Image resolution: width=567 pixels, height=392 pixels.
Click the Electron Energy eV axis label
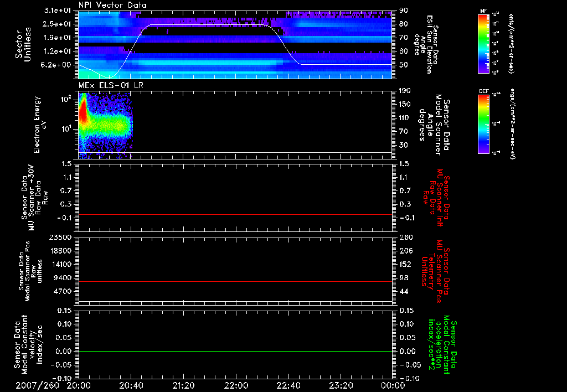(40, 125)
